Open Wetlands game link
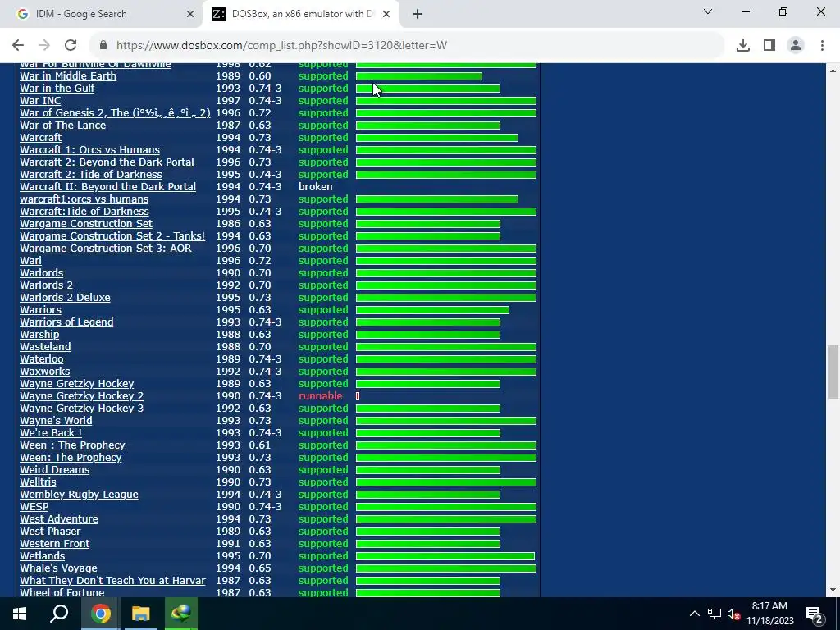The image size is (840, 630). 42,557
